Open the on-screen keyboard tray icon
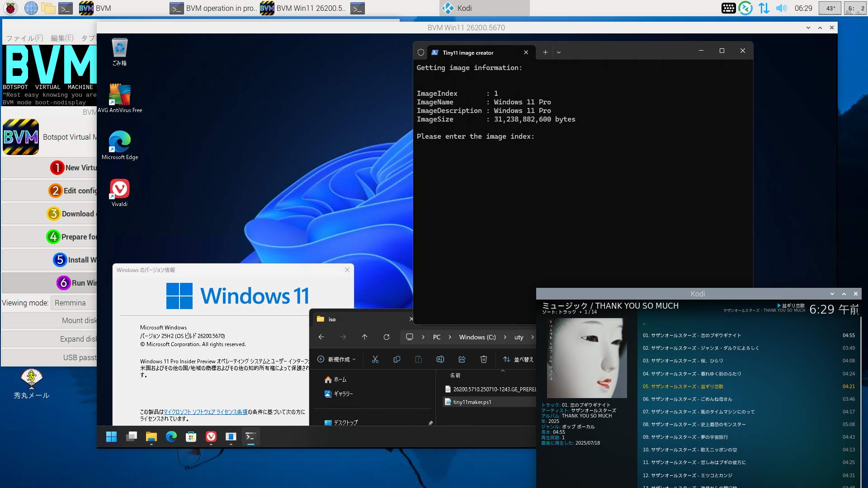 click(x=728, y=8)
